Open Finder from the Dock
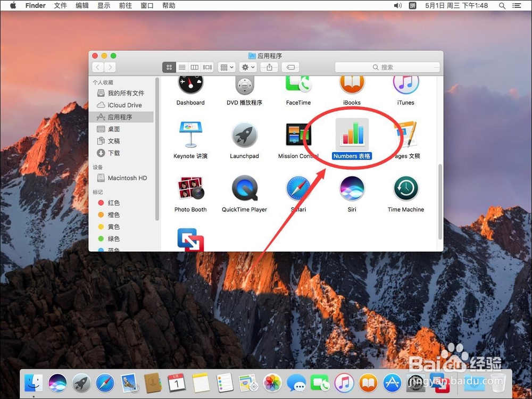Screen dimensions: 532x399 click(33, 383)
